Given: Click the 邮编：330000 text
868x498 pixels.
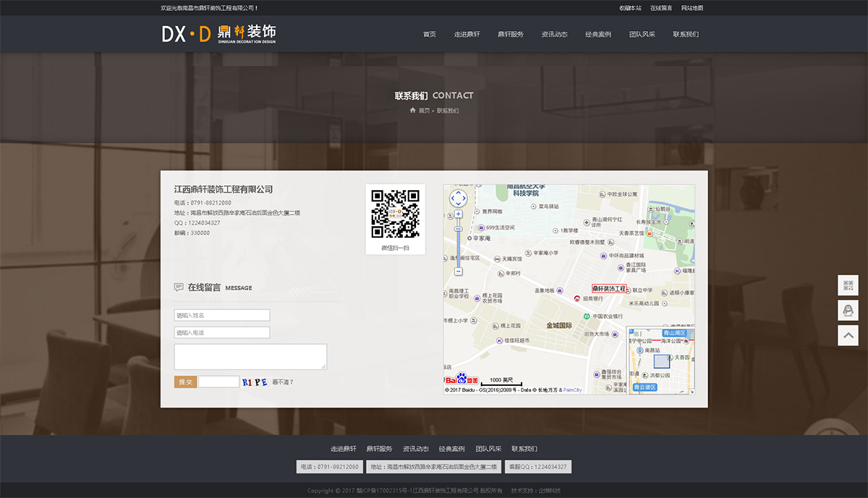Looking at the screenshot, I should (192, 233).
